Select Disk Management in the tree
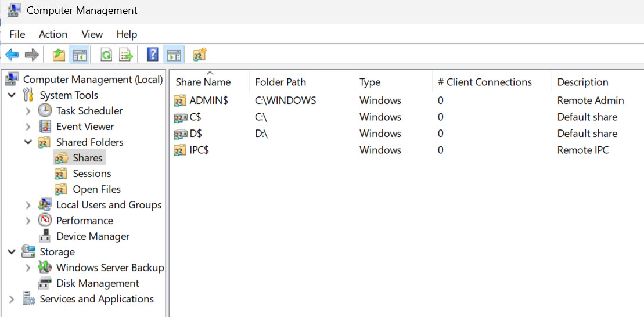 tap(98, 284)
